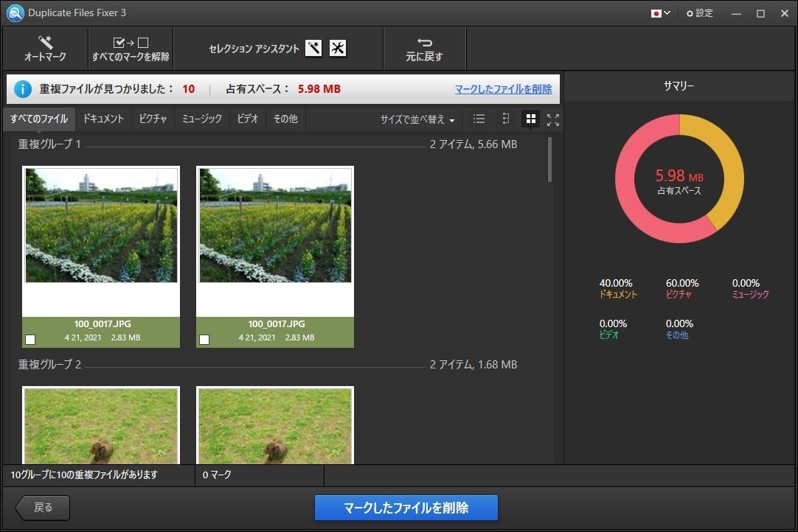Viewport: 798px width, 532px height.
Task: Open サイズで並べ替え sort dropdown
Action: click(x=417, y=119)
